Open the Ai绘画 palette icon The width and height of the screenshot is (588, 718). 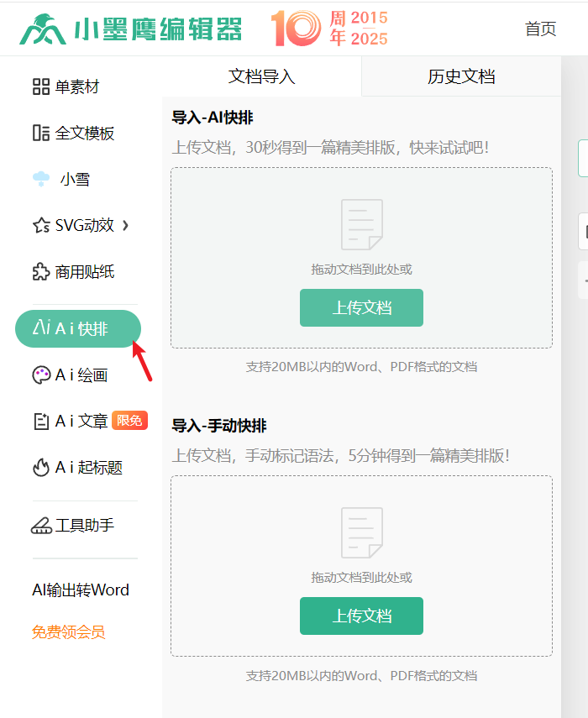41,375
